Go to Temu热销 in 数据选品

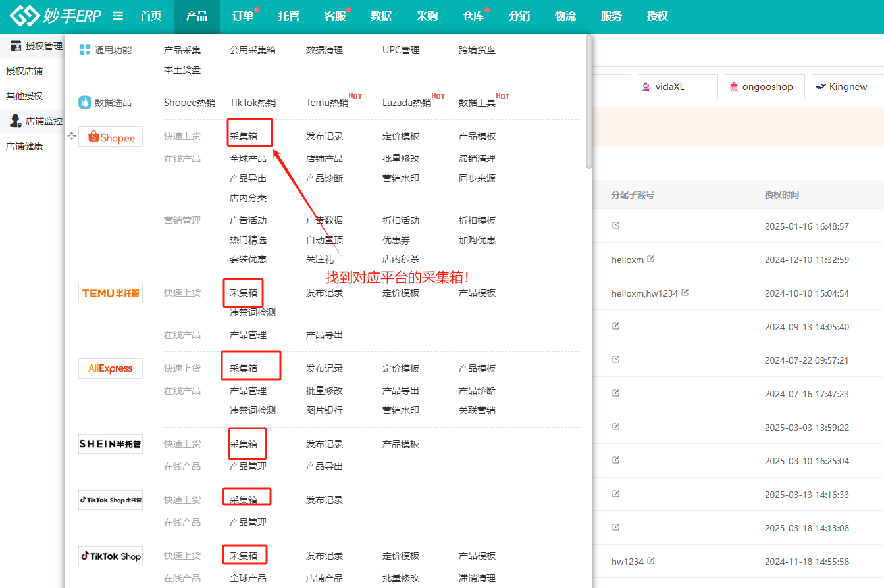[x=327, y=103]
